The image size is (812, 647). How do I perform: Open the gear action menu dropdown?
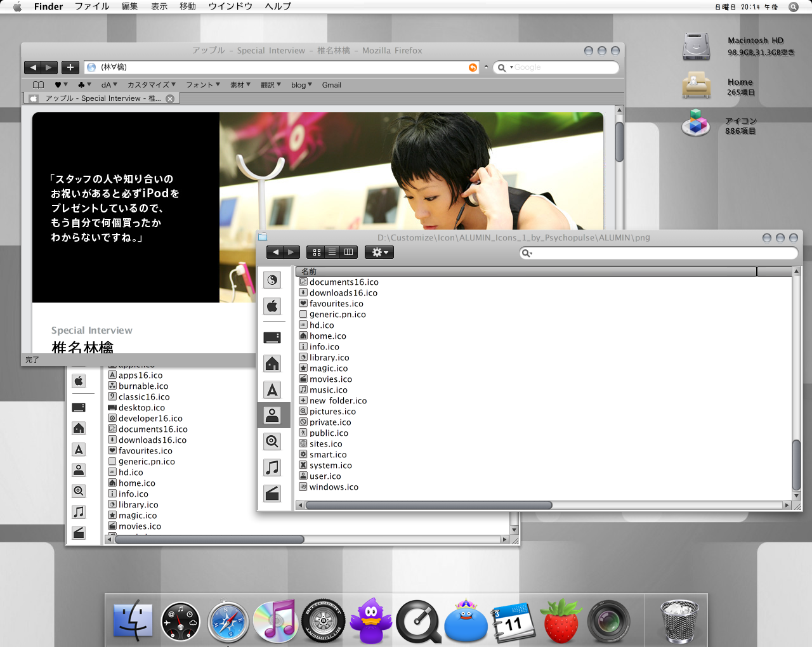[379, 252]
